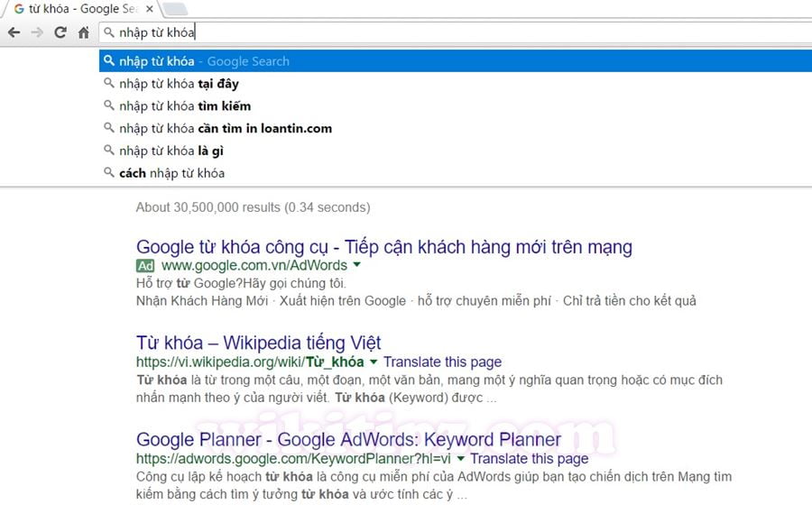Switch to the 'từ khóa - Google Search' tab
The image size is (812, 513).
coord(83,9)
